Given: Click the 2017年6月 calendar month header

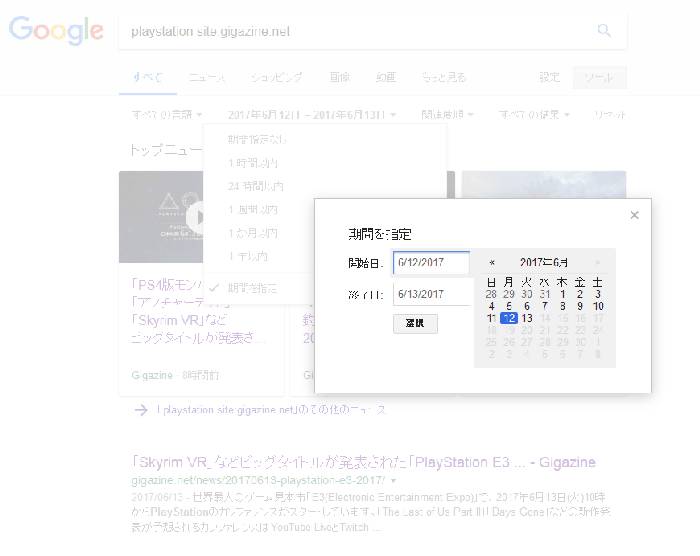Looking at the screenshot, I should tap(544, 263).
